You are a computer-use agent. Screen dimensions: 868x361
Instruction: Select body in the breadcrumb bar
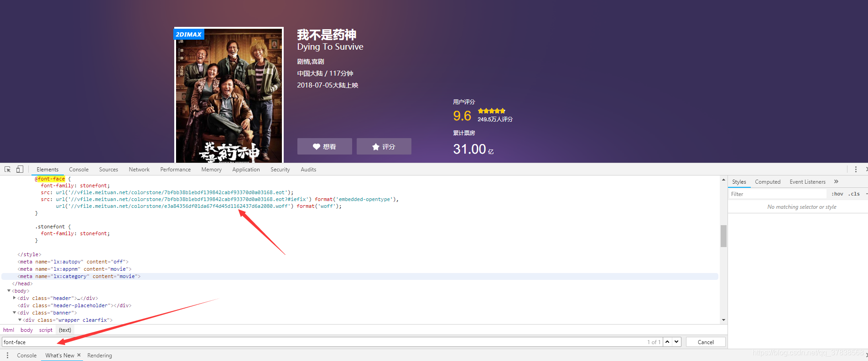pos(26,330)
